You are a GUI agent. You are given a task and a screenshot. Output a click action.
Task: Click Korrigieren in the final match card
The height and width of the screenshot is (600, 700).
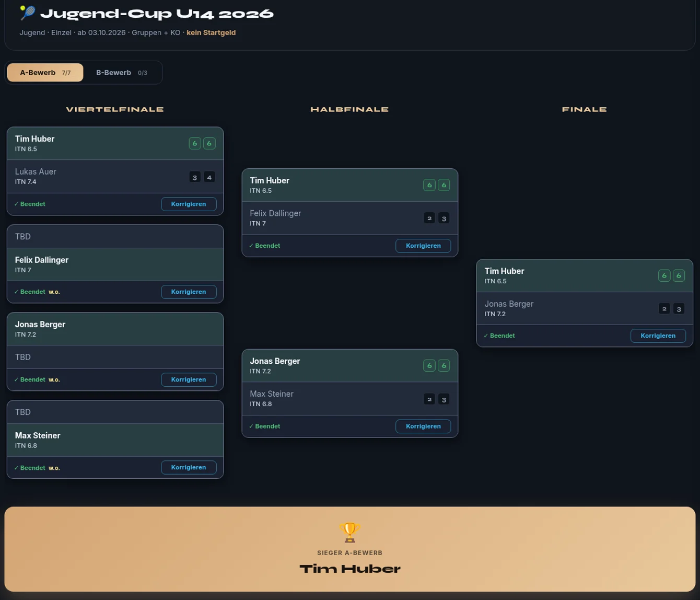(658, 336)
